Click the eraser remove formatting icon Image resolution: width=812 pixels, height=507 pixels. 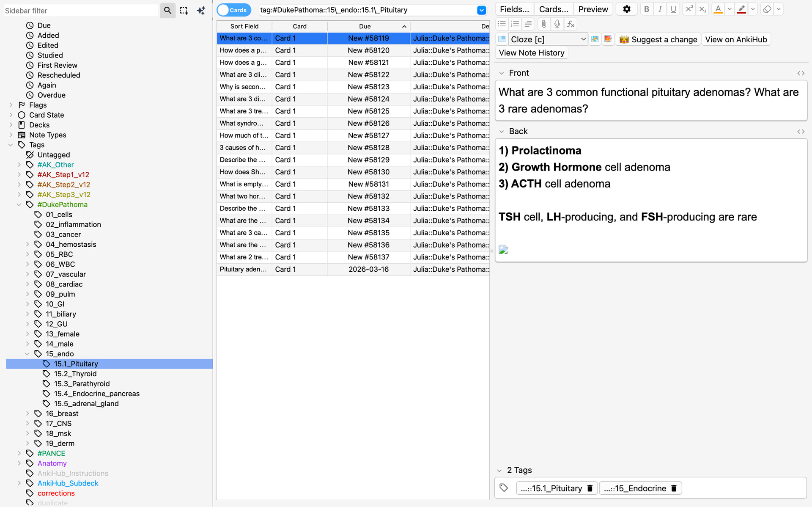click(767, 9)
